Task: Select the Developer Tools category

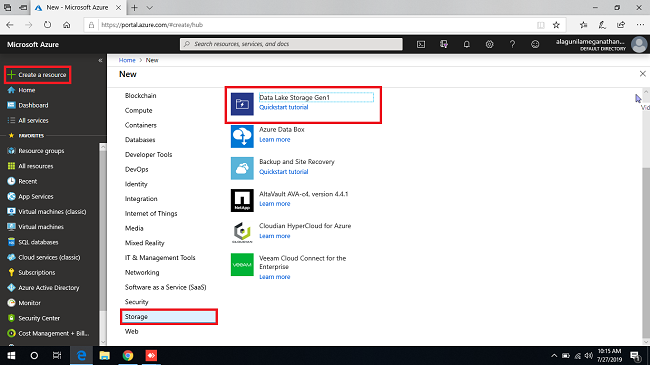Action: (148, 154)
